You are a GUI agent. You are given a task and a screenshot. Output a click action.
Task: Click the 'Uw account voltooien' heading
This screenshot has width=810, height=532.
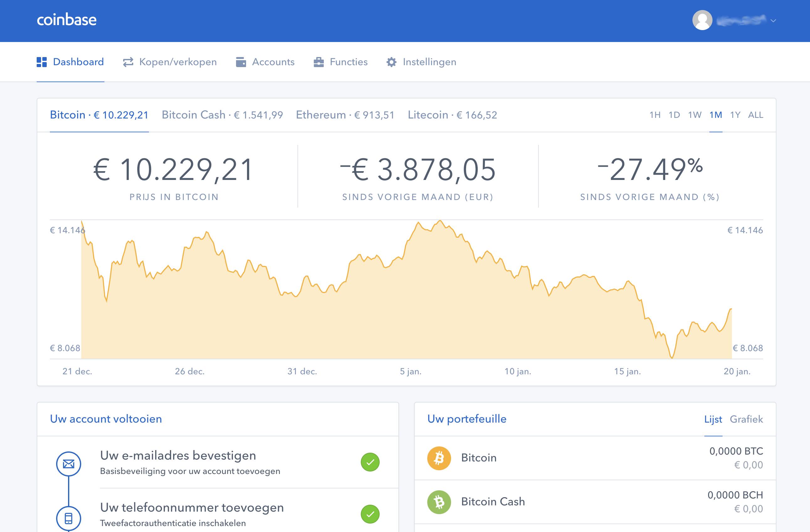click(x=106, y=419)
